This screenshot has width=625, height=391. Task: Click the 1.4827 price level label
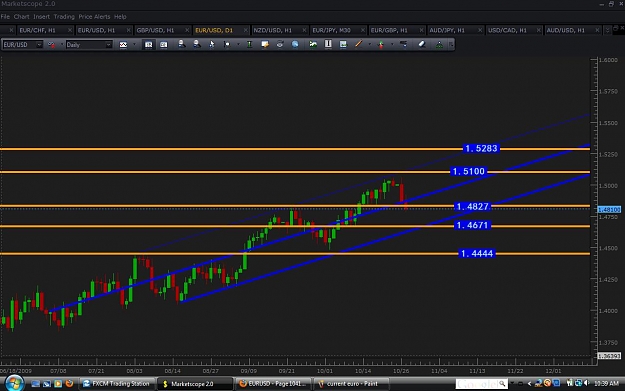click(472, 206)
